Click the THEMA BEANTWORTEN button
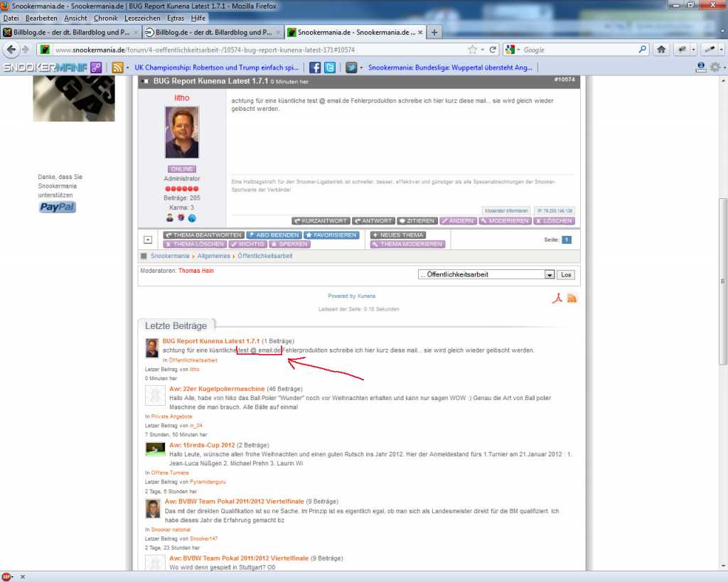728x582 pixels. 203,235
